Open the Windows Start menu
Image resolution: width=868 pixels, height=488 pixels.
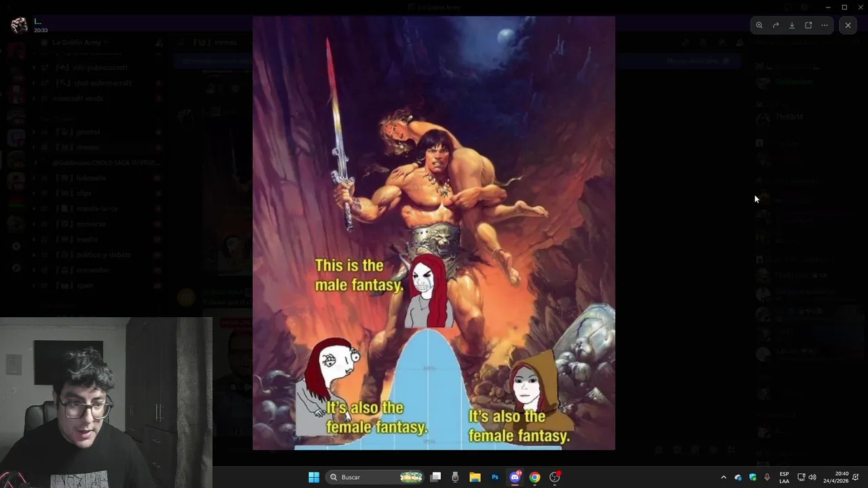[314, 477]
